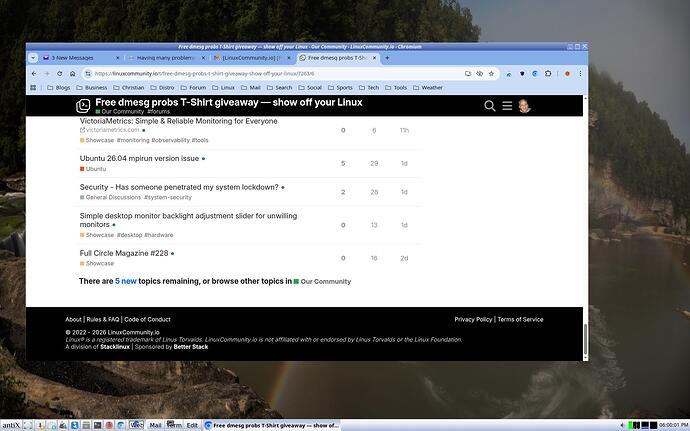The width and height of the screenshot is (690, 431).
Task: Close the Free dmesg probs tab
Action: pos(374,58)
